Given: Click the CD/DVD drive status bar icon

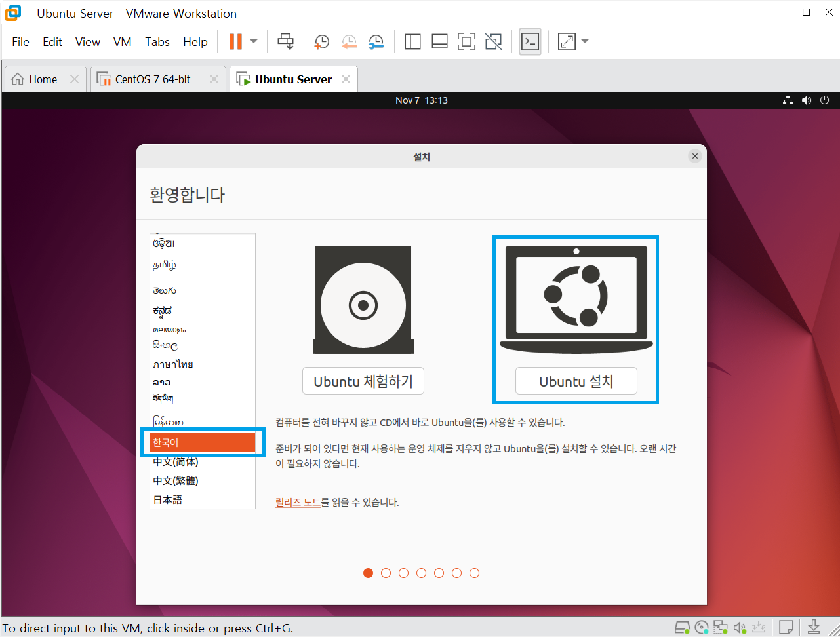Looking at the screenshot, I should (x=702, y=628).
